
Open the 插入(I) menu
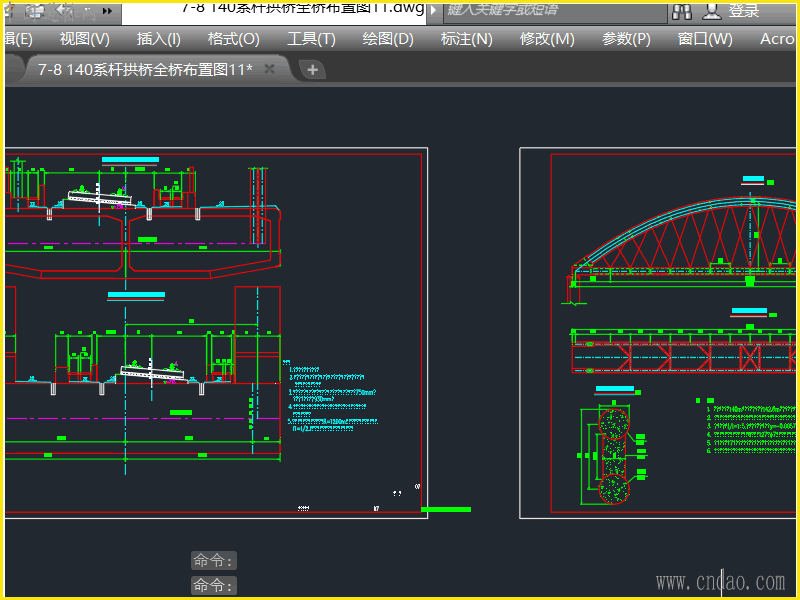click(x=159, y=39)
